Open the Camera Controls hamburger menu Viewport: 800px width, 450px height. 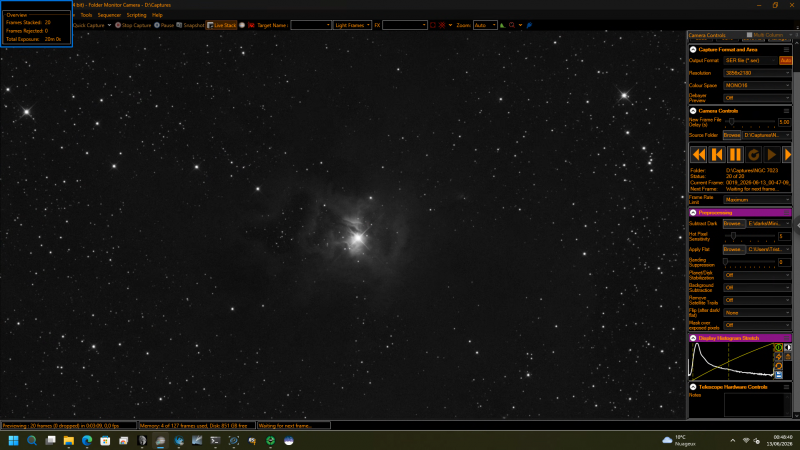coord(786,111)
